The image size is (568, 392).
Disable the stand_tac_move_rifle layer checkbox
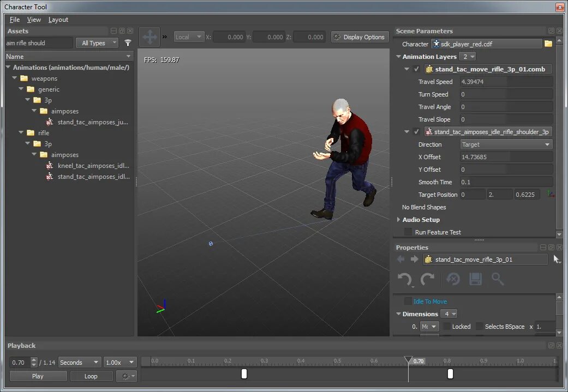coord(416,69)
